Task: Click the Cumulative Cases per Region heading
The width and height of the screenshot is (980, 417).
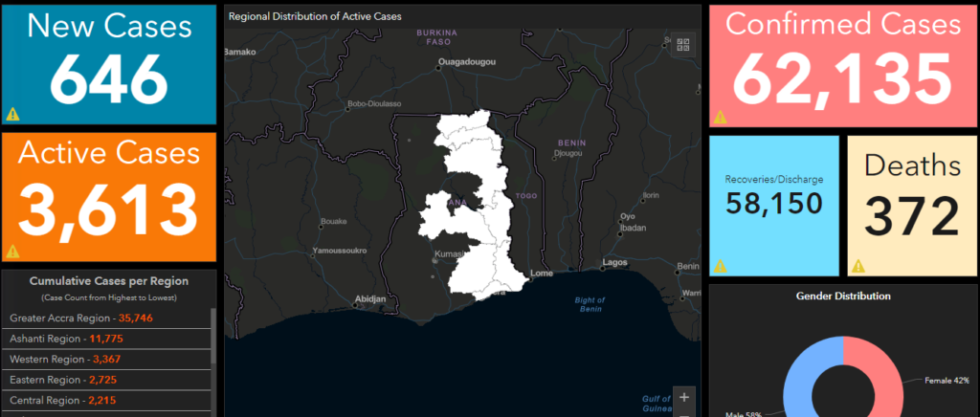Action: click(x=109, y=281)
